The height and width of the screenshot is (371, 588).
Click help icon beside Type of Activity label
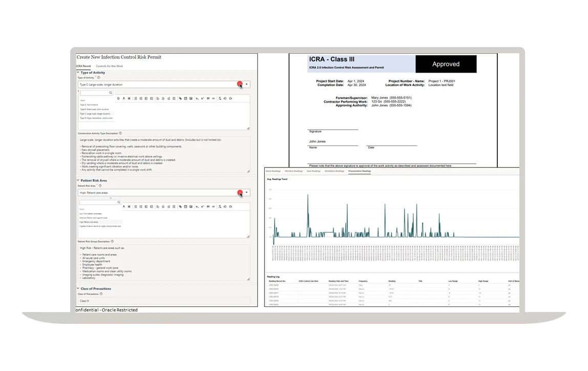pos(98,77)
